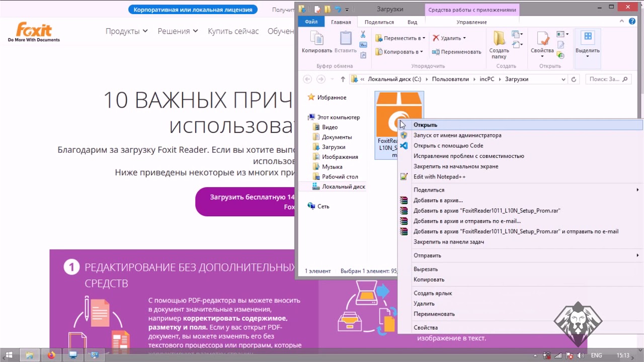Screen dimensions: 644x362
Task: Open Firefox from the taskbar
Action: click(x=51, y=355)
